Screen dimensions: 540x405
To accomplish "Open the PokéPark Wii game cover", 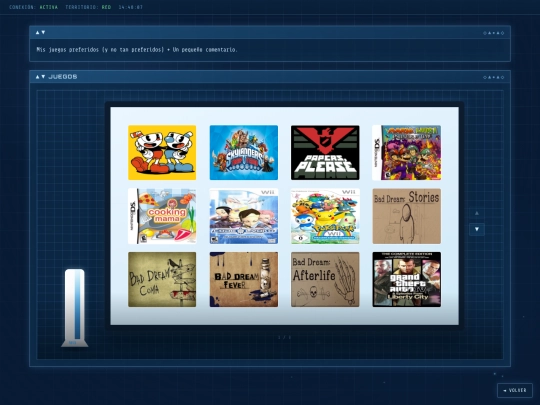I will [x=325, y=216].
